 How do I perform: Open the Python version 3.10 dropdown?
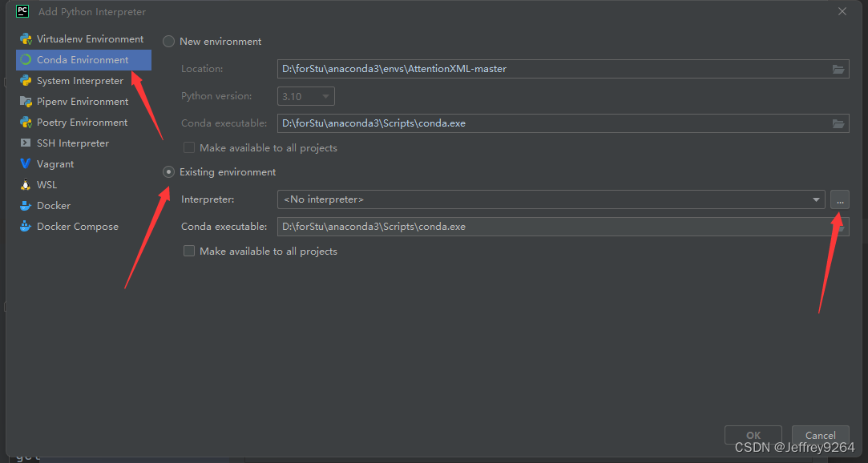click(x=305, y=96)
